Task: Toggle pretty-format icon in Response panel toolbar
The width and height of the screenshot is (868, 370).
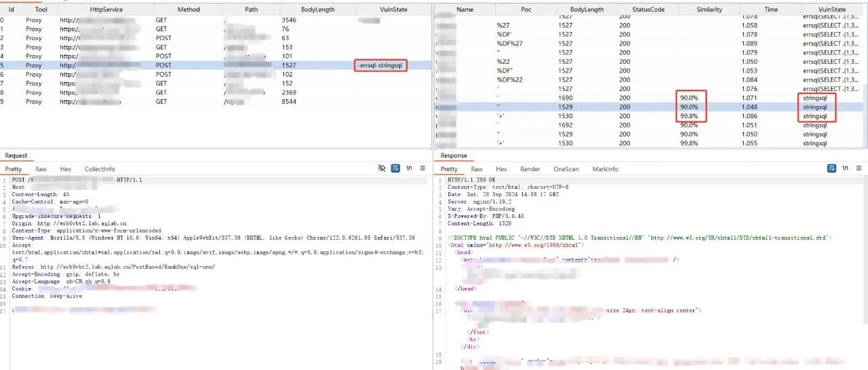Action: tap(831, 168)
